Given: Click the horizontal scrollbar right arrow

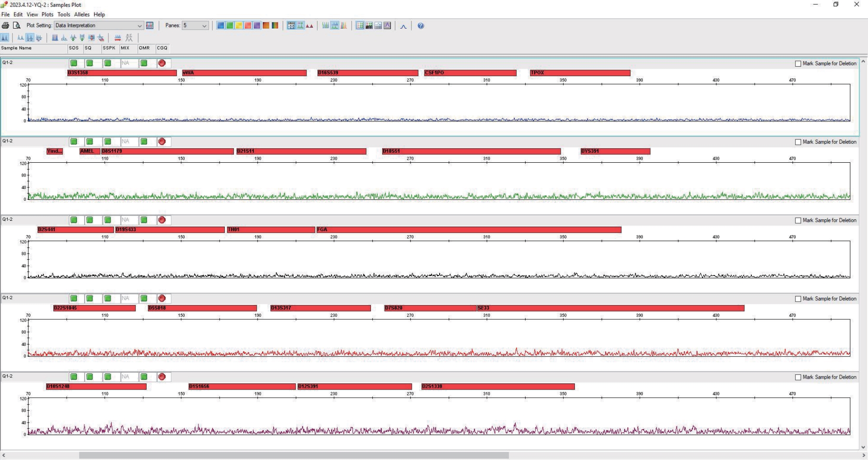Looking at the screenshot, I should pos(863,455).
